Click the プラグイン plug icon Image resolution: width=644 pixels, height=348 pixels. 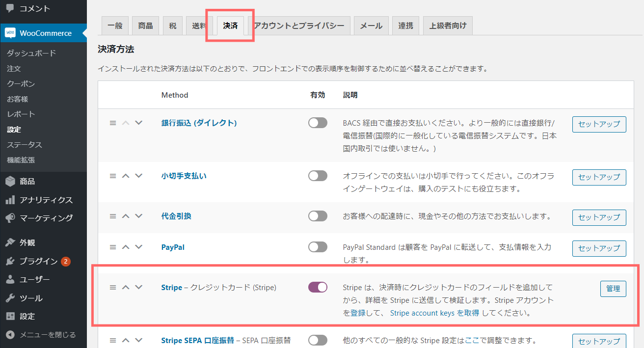click(10, 261)
